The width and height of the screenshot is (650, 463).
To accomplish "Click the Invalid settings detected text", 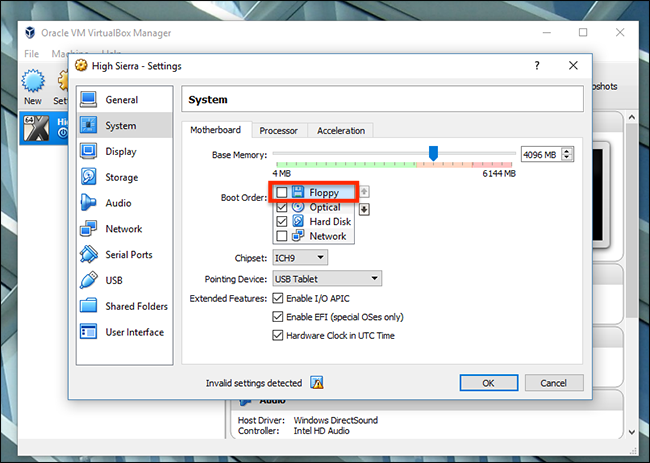I will click(254, 383).
